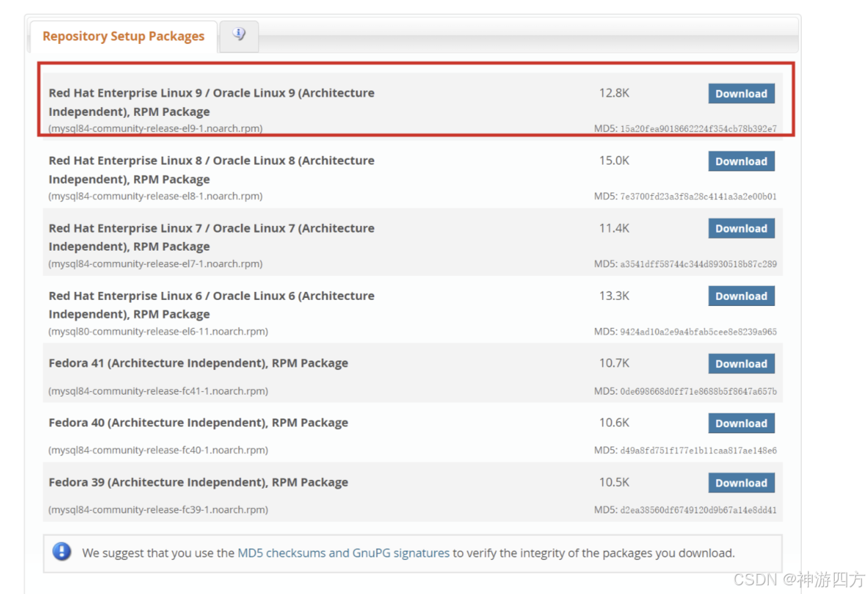Select filename mysql80-community-release-el6-11.noarch.rpm

pyautogui.click(x=158, y=331)
